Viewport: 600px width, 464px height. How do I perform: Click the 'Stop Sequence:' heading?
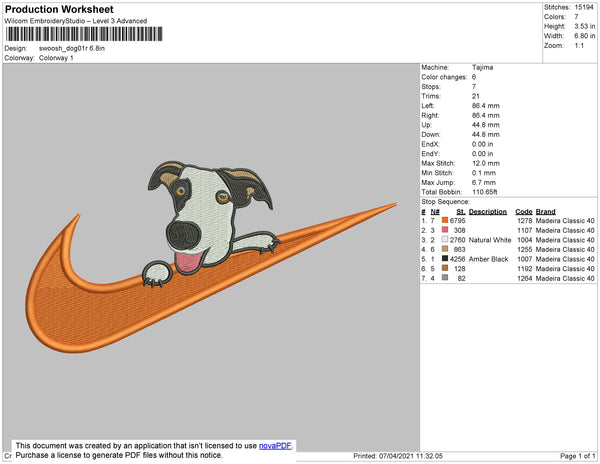[445, 202]
